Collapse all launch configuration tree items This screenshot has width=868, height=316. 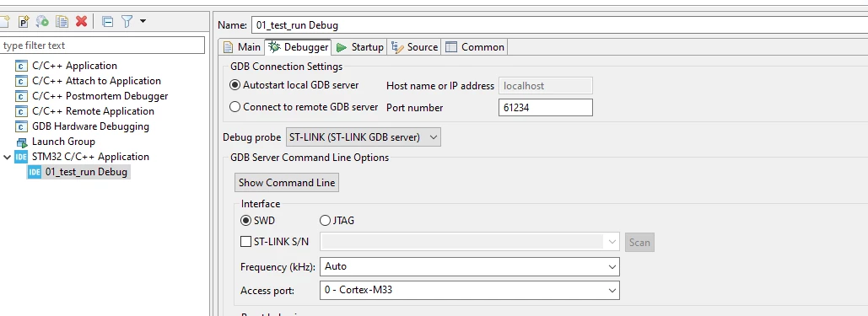tap(108, 22)
